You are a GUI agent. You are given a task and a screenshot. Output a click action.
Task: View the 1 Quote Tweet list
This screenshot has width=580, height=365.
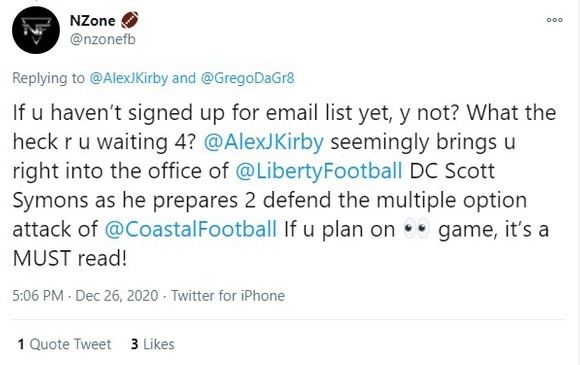point(64,344)
